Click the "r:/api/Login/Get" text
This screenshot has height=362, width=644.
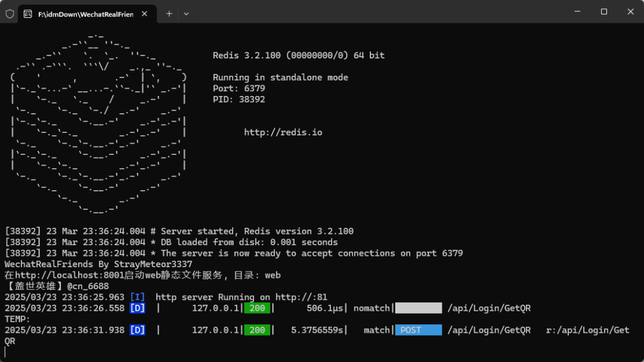(587, 330)
